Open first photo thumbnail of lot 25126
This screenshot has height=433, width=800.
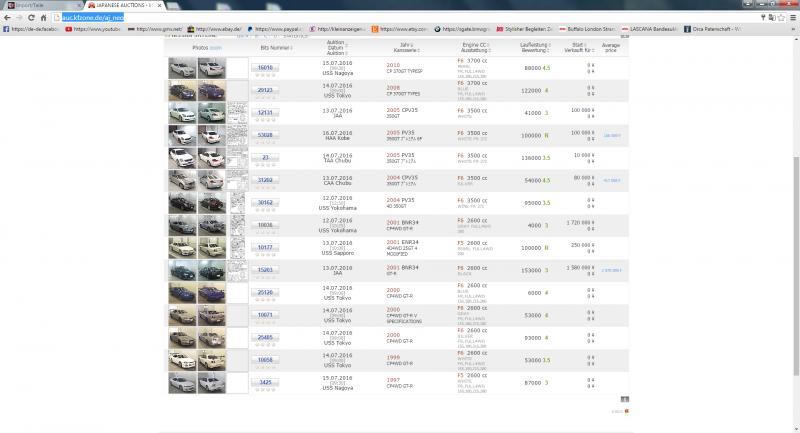point(182,292)
